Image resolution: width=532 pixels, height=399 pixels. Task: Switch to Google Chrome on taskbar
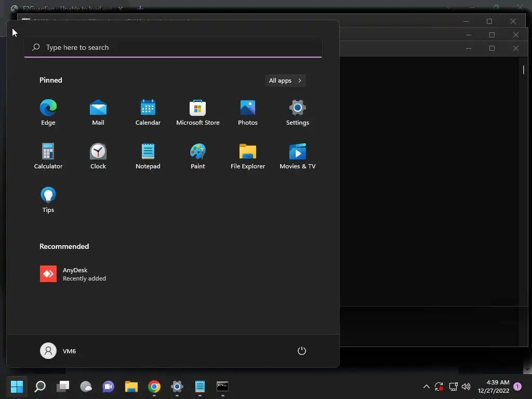154,387
